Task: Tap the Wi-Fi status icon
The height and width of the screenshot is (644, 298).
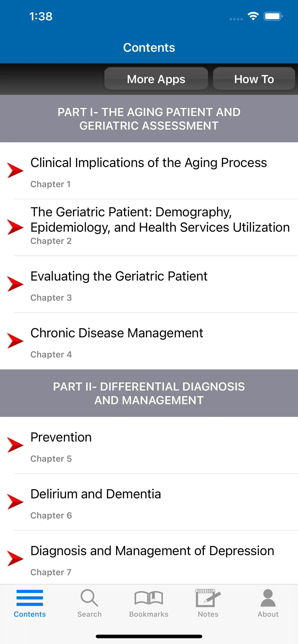Action: [253, 17]
